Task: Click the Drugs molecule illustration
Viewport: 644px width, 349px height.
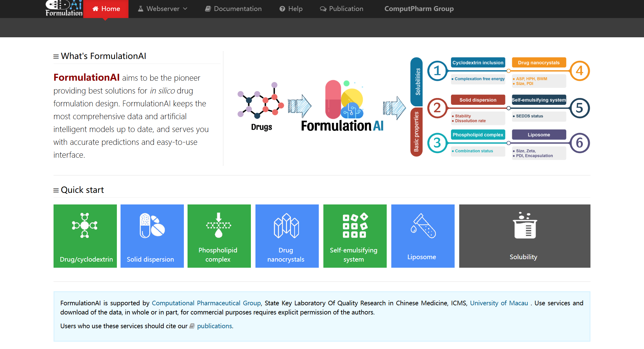Action: pos(261,101)
